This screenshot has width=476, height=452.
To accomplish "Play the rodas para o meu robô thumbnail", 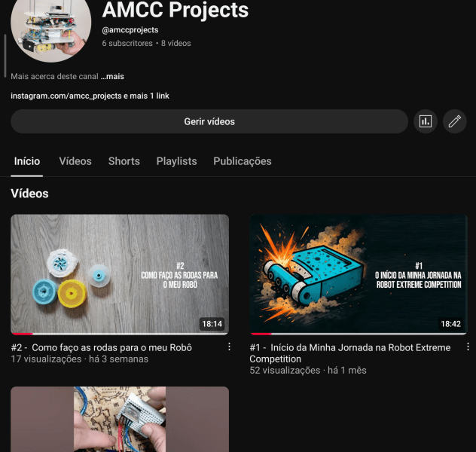I will (x=120, y=274).
